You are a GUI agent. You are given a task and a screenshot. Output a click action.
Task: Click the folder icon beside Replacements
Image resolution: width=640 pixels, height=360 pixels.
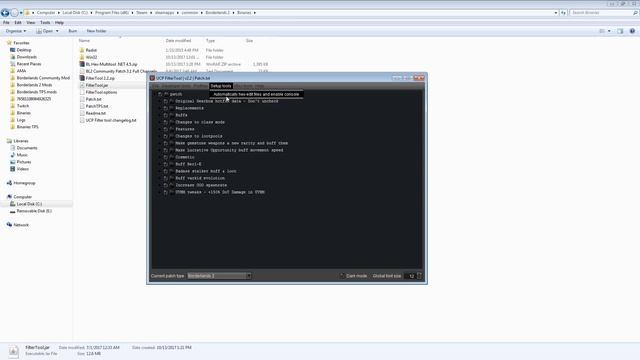(x=171, y=108)
